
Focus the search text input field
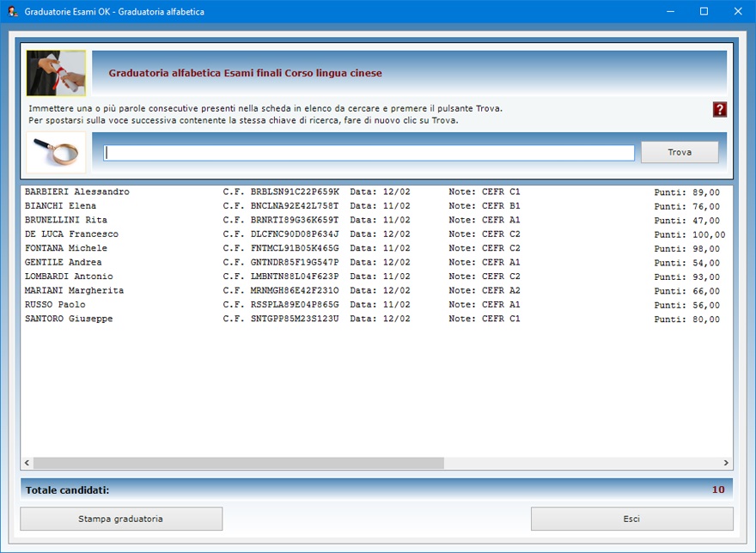coord(369,153)
